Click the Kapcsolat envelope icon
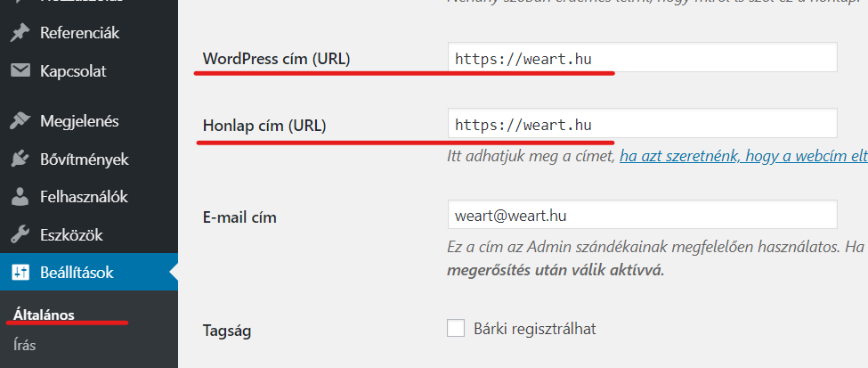The width and height of the screenshot is (868, 368). (x=20, y=70)
